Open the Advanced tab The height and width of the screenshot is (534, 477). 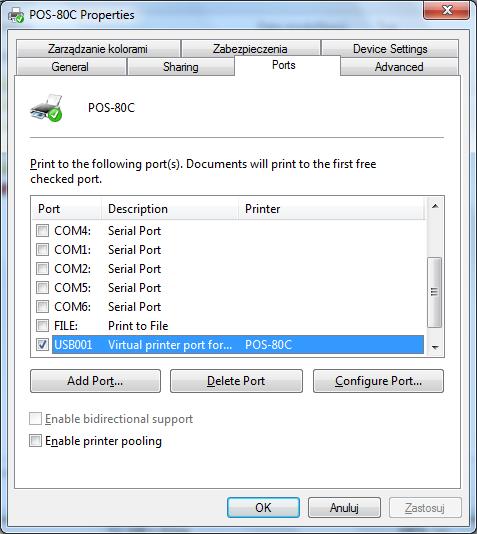pos(399,66)
